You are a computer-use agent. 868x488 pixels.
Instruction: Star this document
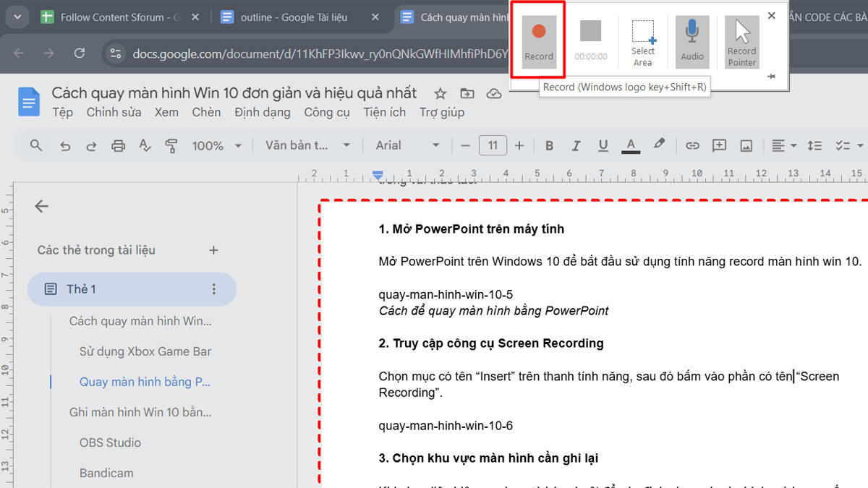click(x=441, y=93)
